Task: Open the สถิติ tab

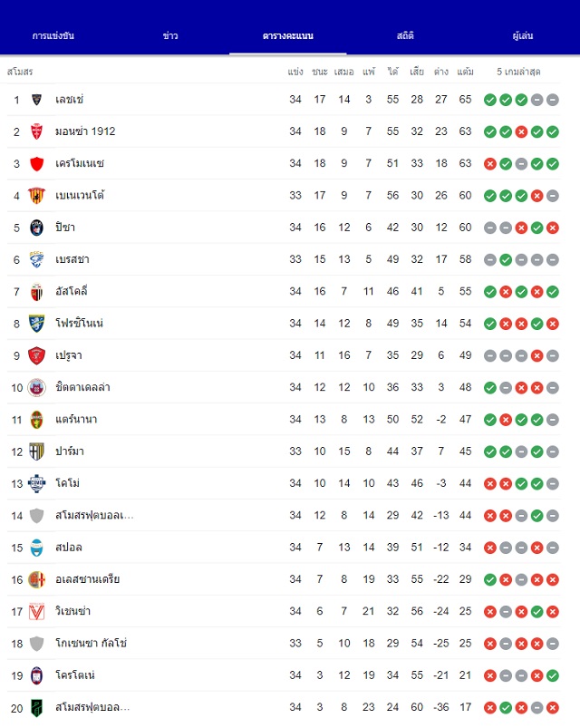Action: point(405,35)
